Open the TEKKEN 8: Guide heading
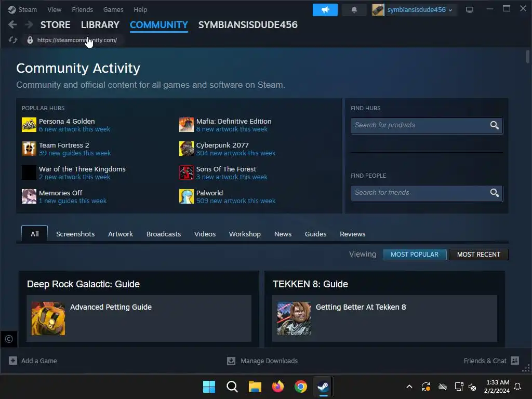 [311, 284]
